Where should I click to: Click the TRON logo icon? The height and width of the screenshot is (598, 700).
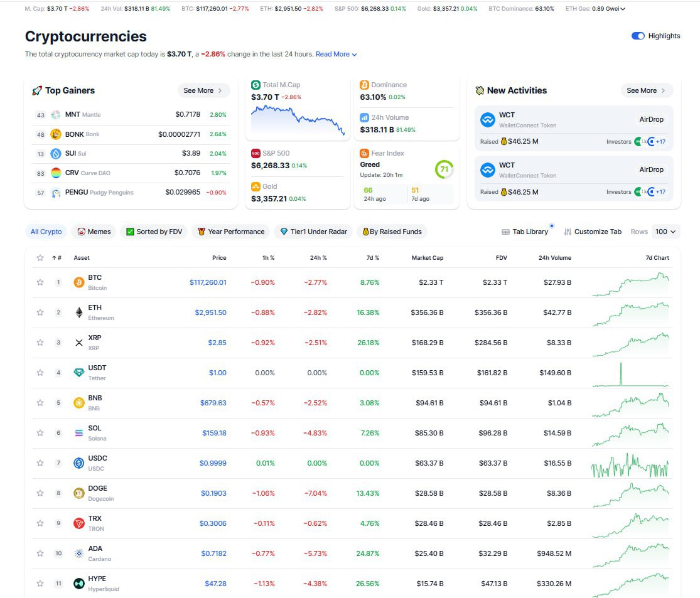click(79, 523)
